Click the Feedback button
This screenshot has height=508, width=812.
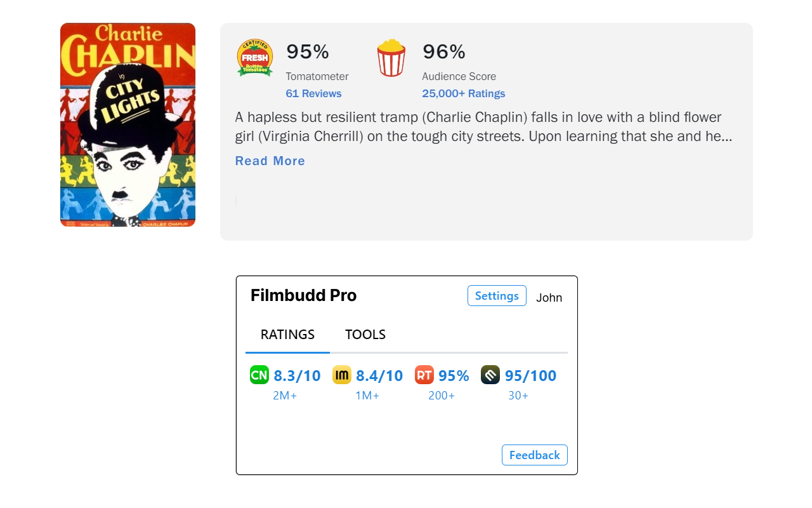[x=534, y=455]
